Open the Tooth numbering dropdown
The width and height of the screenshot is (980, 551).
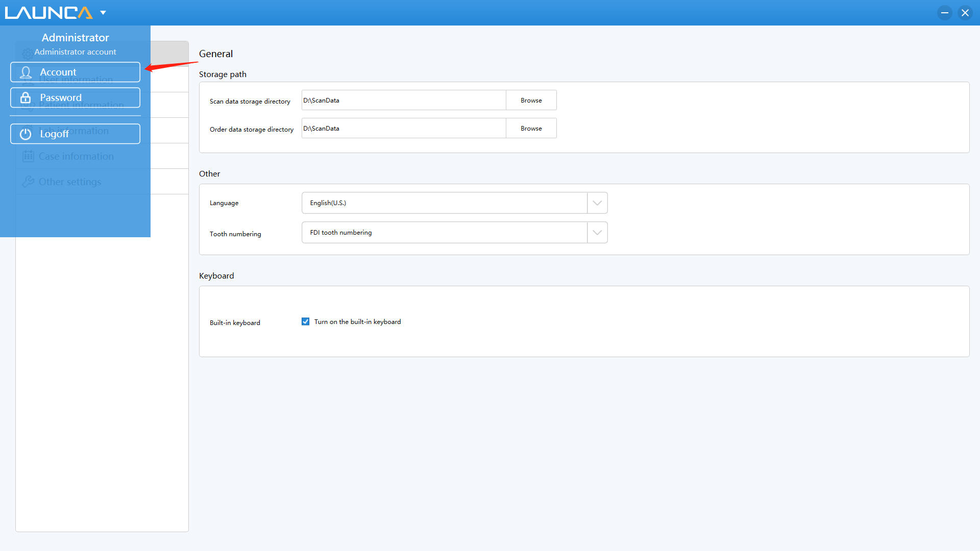pos(596,232)
